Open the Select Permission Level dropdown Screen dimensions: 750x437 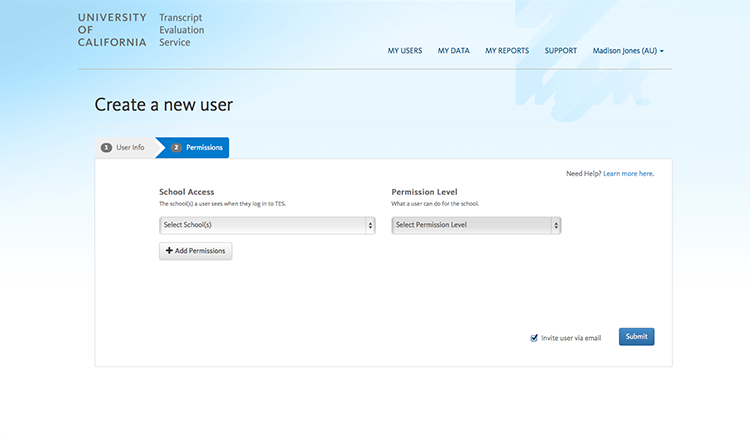point(476,225)
